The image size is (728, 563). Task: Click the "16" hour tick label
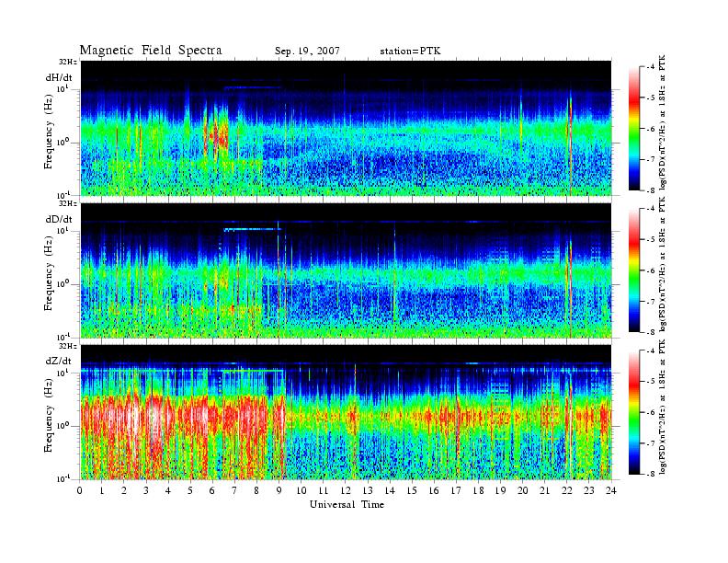(434, 490)
